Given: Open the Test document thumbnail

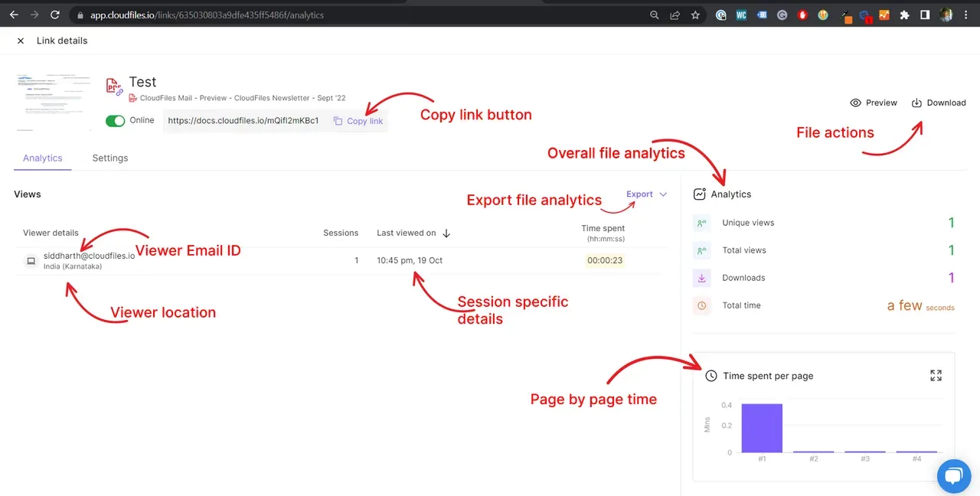Looking at the screenshot, I should pyautogui.click(x=54, y=102).
